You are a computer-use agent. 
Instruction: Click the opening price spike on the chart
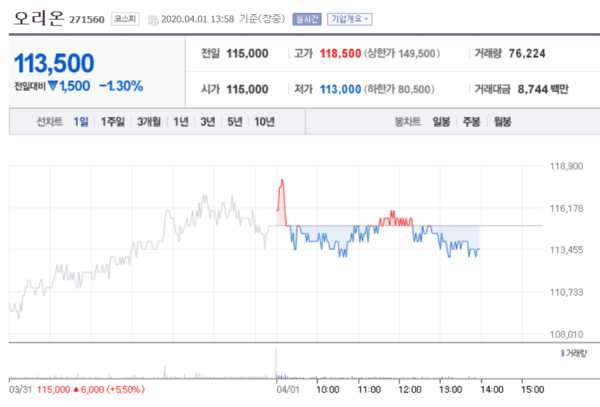coord(282,202)
